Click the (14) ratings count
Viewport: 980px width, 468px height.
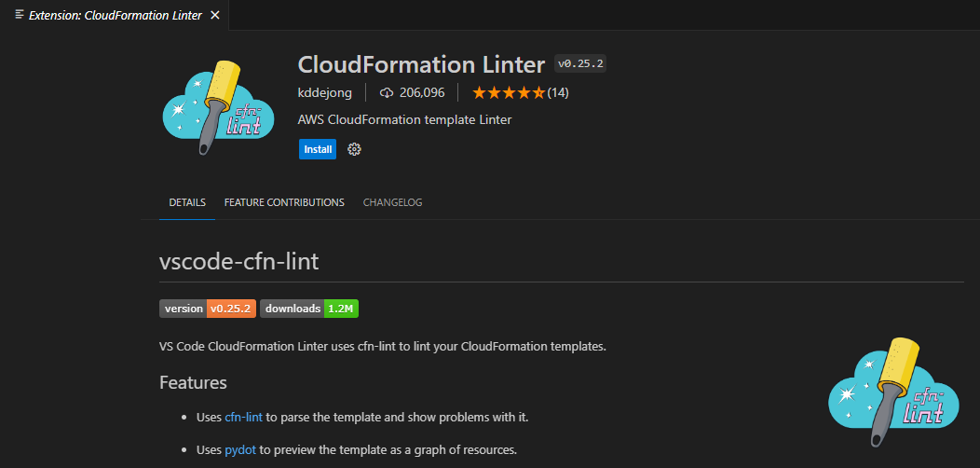tap(557, 93)
